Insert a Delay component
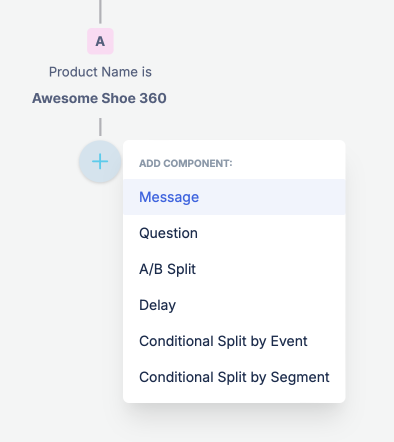The width and height of the screenshot is (394, 442). 157,305
